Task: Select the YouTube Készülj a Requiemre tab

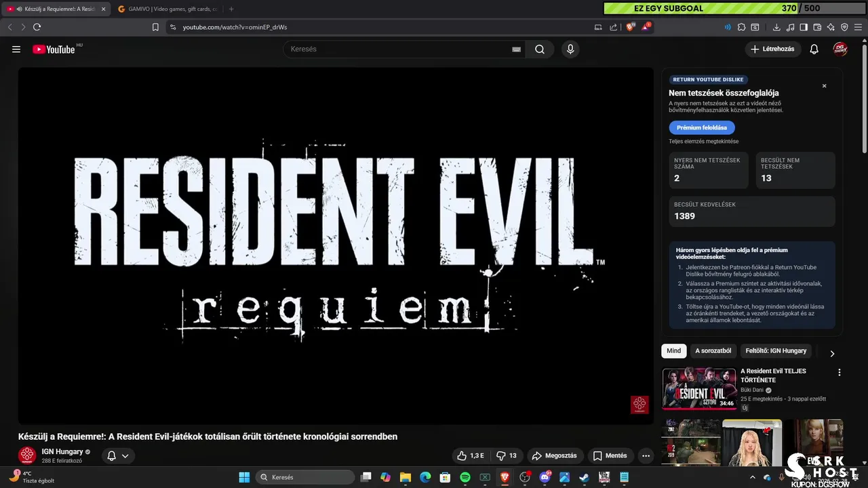Action: pos(56,9)
